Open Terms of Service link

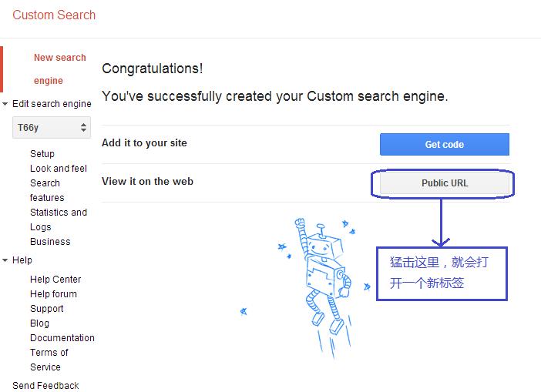(49, 360)
